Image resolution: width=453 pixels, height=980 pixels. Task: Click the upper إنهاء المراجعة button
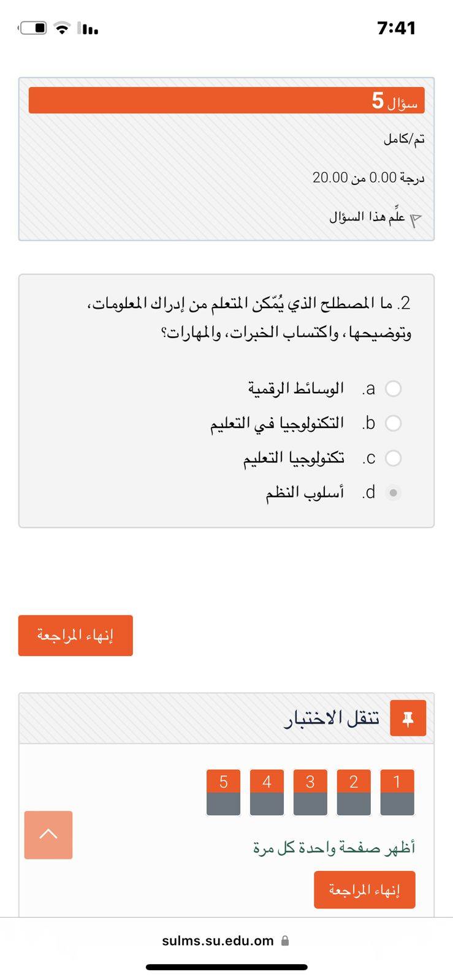75,635
